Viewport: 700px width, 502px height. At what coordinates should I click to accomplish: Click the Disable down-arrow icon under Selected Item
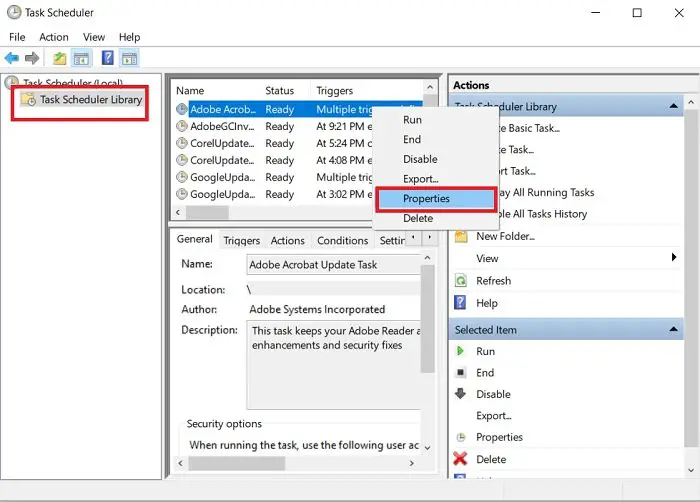point(460,393)
